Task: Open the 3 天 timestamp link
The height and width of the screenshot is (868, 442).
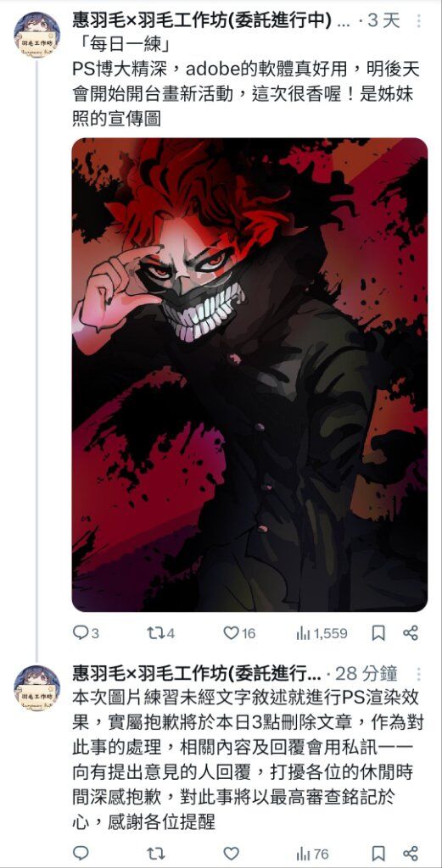Action: click(383, 21)
